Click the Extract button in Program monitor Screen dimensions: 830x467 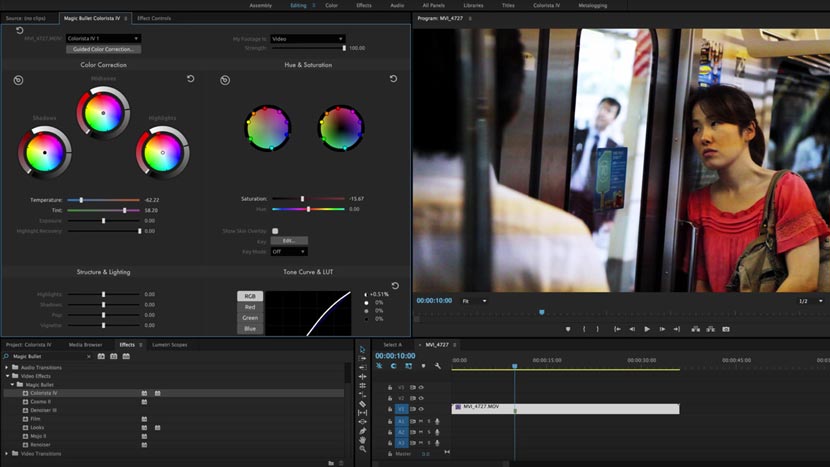710,329
